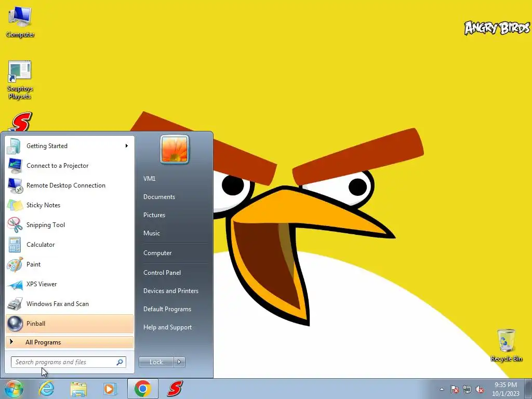The width and height of the screenshot is (532, 399).
Task: Click the Lock button
Action: coord(156,362)
